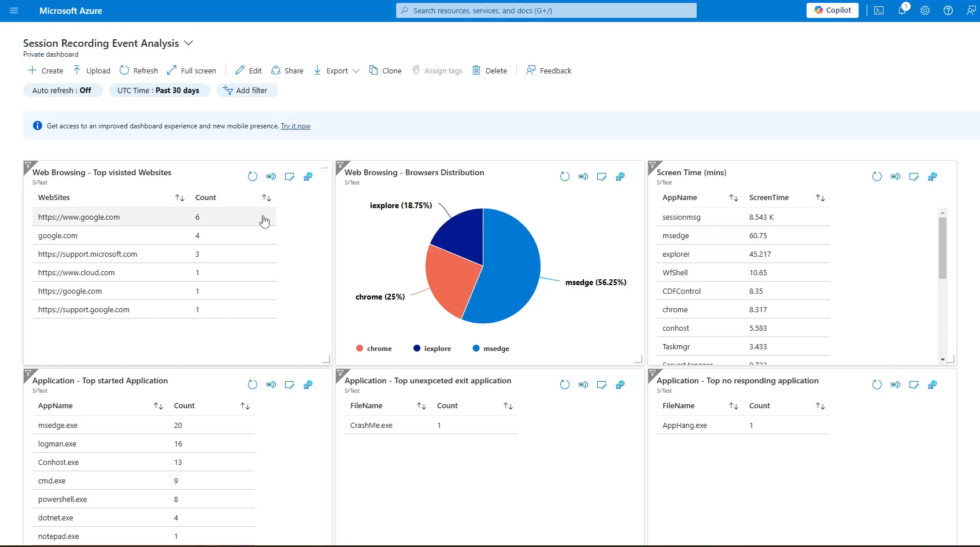Screen dimensions: 980x547
Task: Click Clone in the dashboard toolbar
Action: coord(385,71)
